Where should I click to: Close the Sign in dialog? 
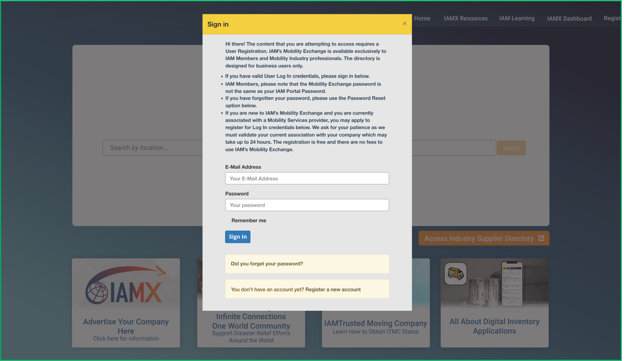[x=404, y=23]
